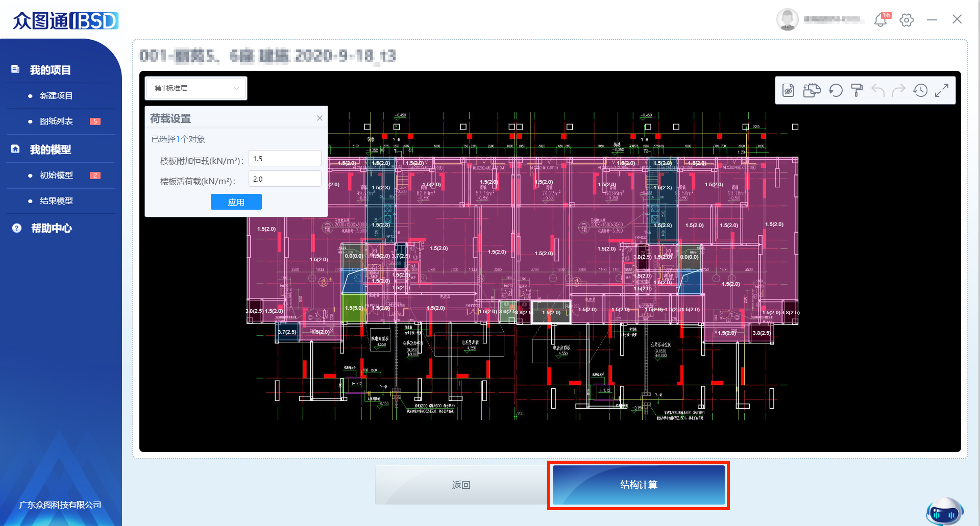This screenshot has height=526, width=980.
Task: Click the 返回 button
Action: [x=461, y=485]
